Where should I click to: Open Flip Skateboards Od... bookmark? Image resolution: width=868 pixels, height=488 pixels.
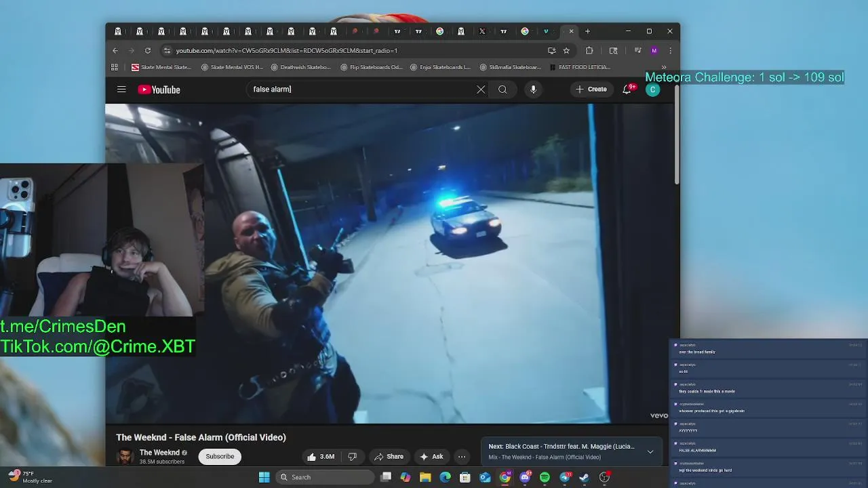(x=372, y=67)
